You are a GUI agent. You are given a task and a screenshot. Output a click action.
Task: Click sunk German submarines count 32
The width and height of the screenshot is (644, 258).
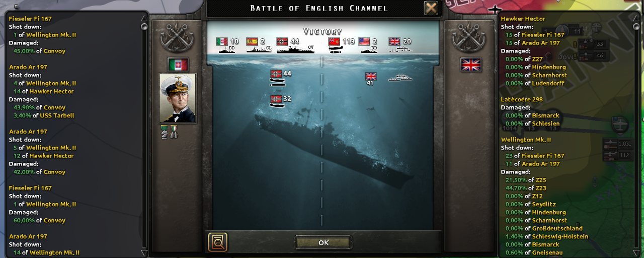pyautogui.click(x=281, y=101)
